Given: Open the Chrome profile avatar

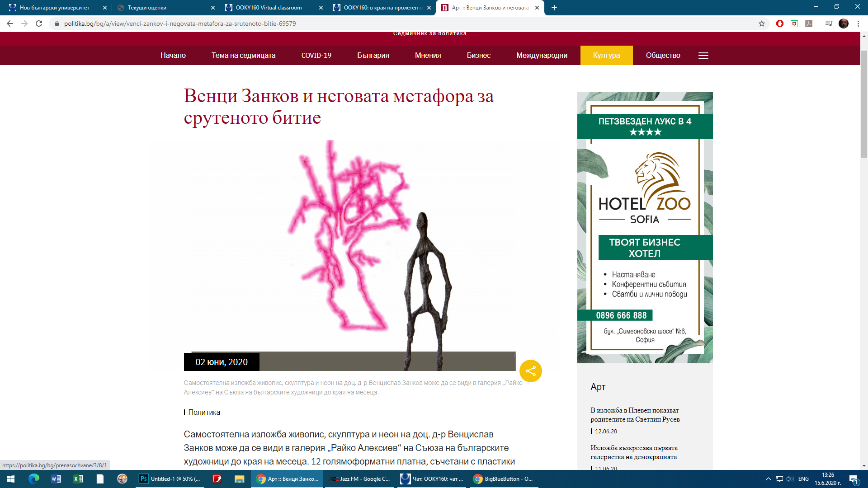Looking at the screenshot, I should (844, 23).
